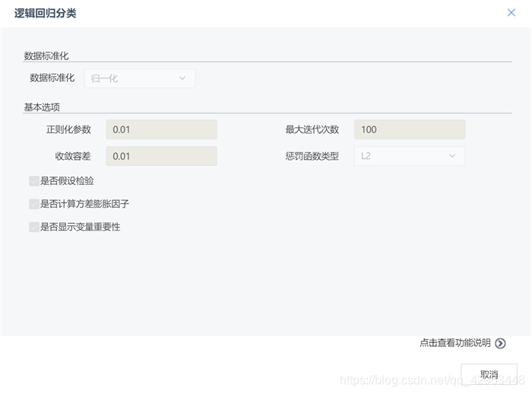
Task: Click the 最大迭代次数 label
Action: 312,129
